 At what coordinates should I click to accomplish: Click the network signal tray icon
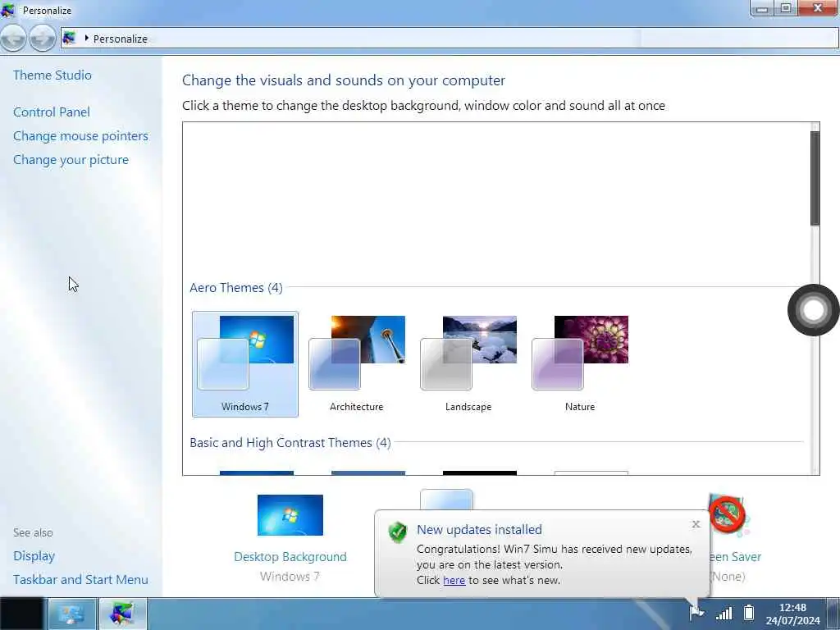[x=724, y=613]
